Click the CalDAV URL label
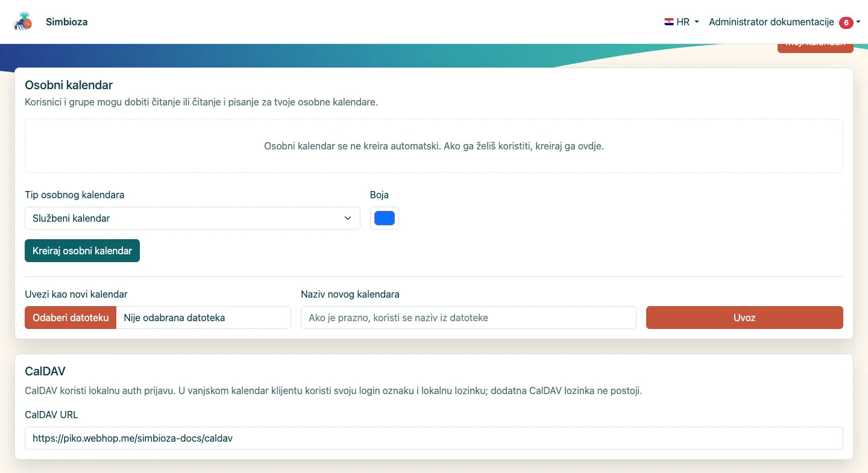The height and width of the screenshot is (473, 868). 51,415
